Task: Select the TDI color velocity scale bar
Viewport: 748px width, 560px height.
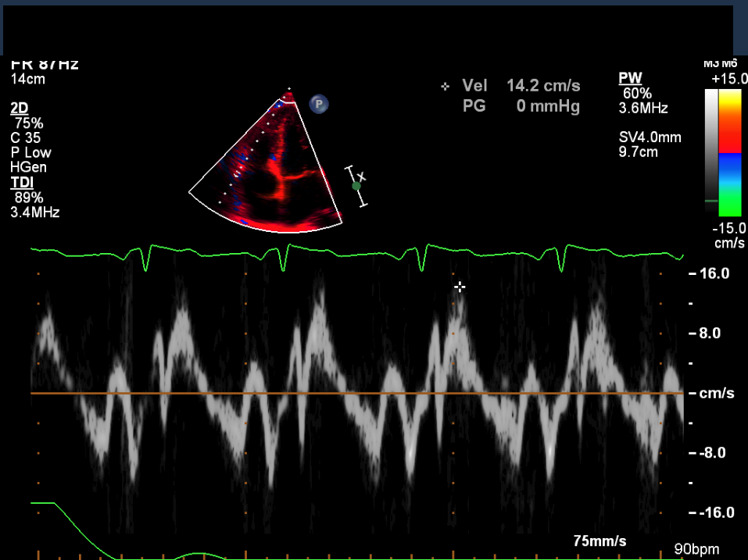Action: point(730,152)
